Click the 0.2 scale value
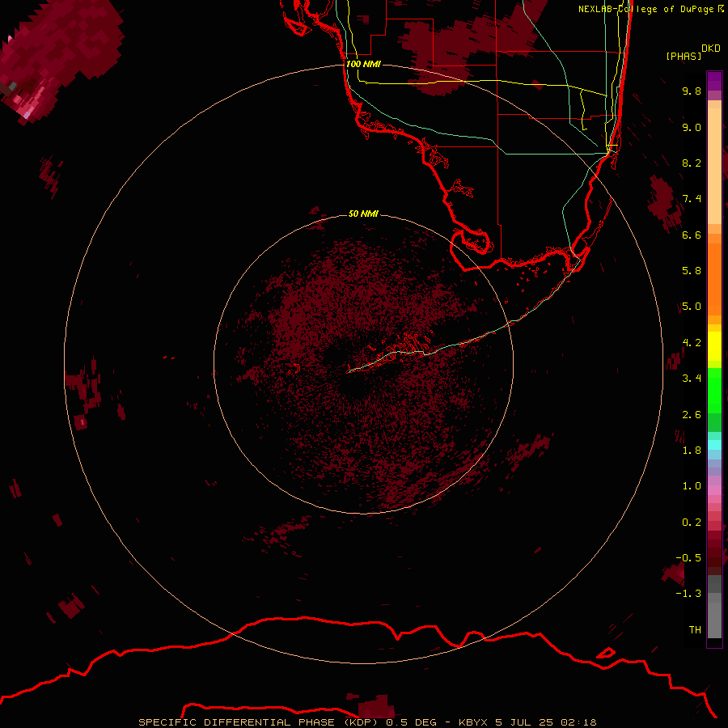This screenshot has height=728, width=728. pyautogui.click(x=692, y=523)
